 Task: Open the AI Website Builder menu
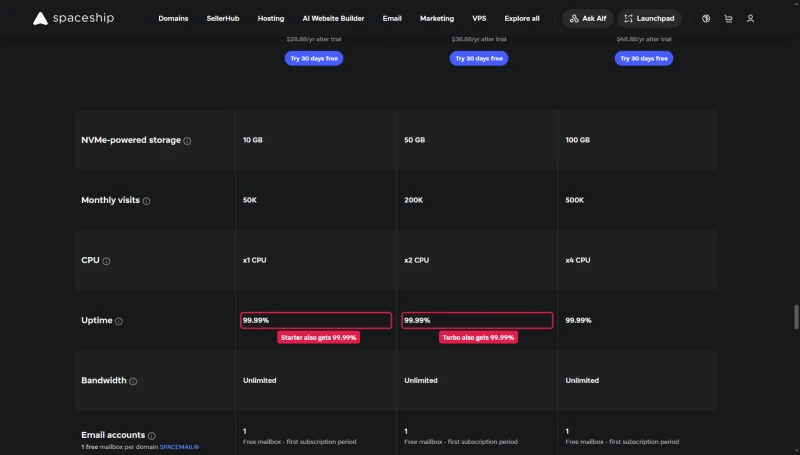333,18
